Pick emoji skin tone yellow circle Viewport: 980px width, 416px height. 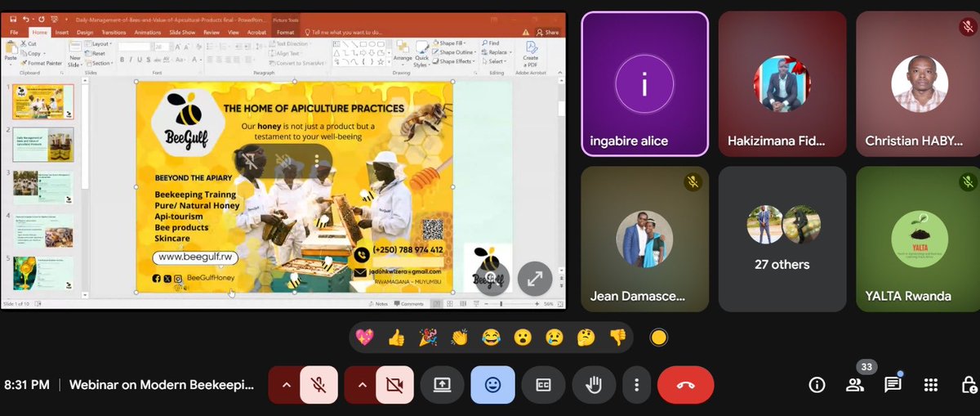[659, 337]
